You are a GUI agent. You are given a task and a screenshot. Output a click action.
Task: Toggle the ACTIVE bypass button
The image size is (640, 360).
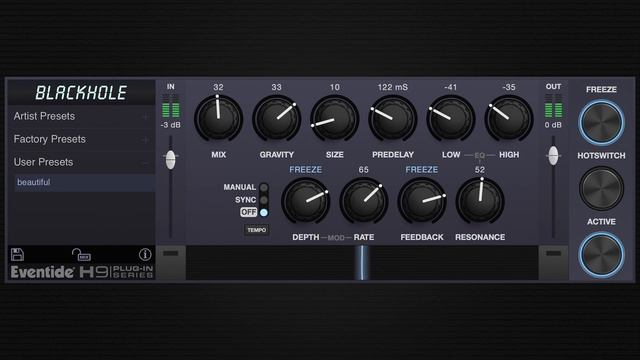click(x=601, y=255)
